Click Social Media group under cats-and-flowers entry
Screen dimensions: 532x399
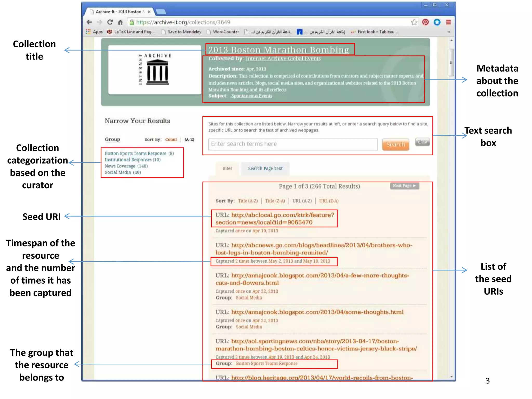[249, 298]
